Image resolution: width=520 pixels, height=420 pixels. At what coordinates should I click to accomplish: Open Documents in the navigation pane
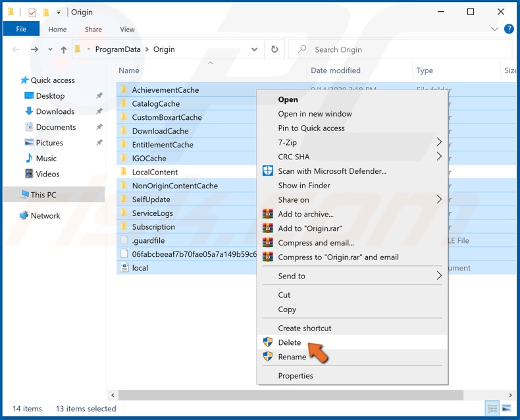coord(51,127)
